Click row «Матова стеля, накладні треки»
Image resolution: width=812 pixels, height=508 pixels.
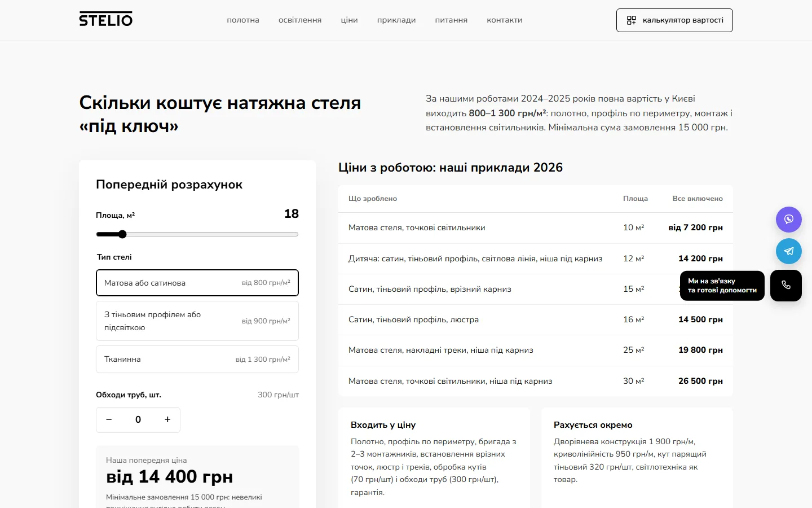[536, 350]
